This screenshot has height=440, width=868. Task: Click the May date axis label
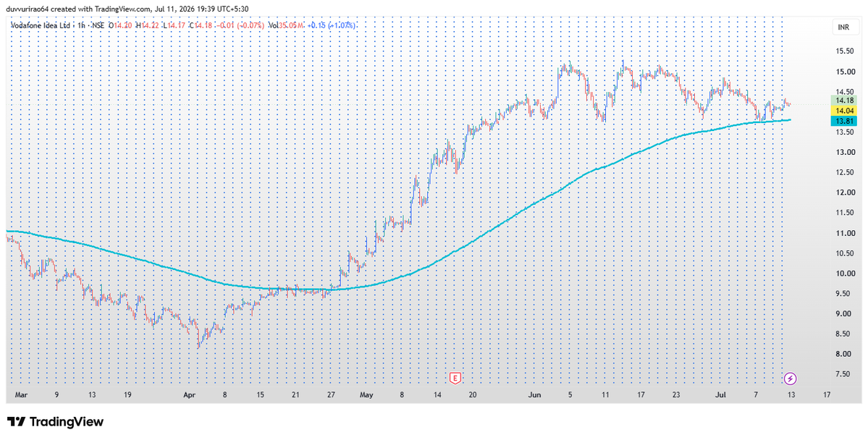tap(366, 395)
